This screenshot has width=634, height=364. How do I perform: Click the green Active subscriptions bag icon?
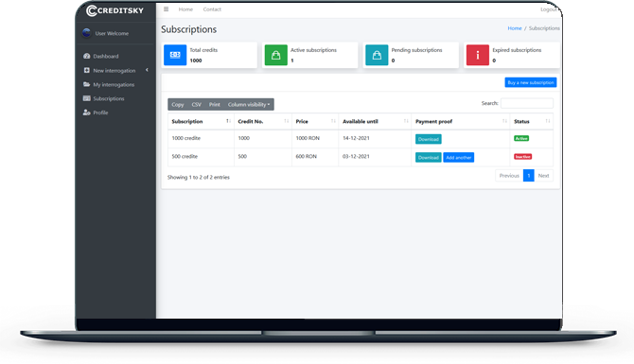pos(275,55)
